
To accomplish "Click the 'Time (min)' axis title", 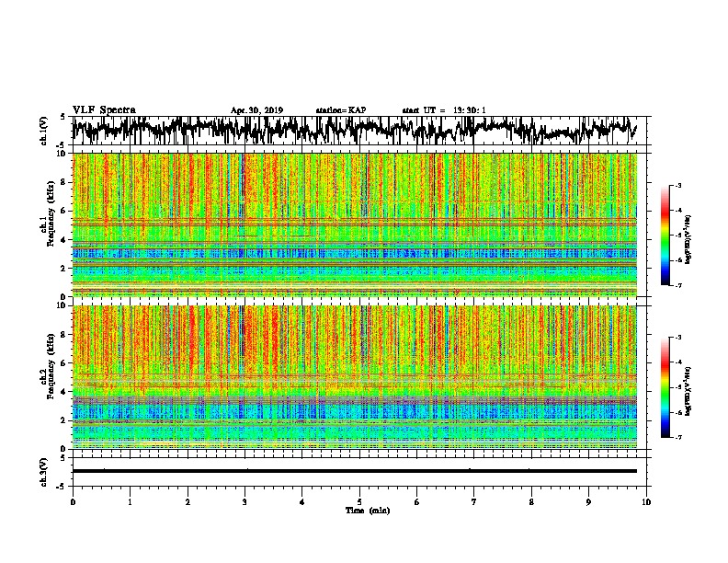I will pyautogui.click(x=368, y=511).
